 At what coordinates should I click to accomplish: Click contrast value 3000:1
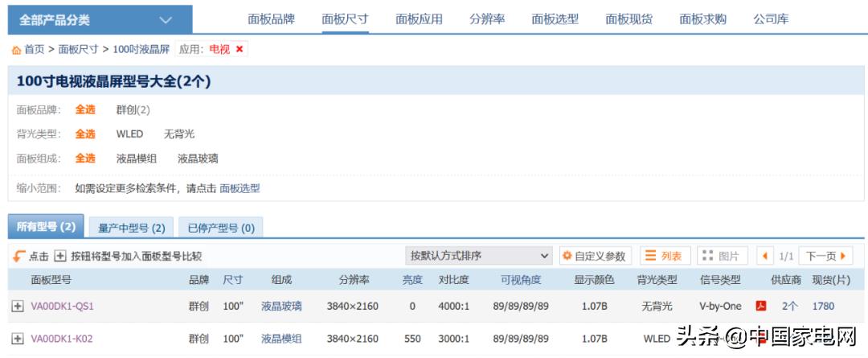pos(454,339)
